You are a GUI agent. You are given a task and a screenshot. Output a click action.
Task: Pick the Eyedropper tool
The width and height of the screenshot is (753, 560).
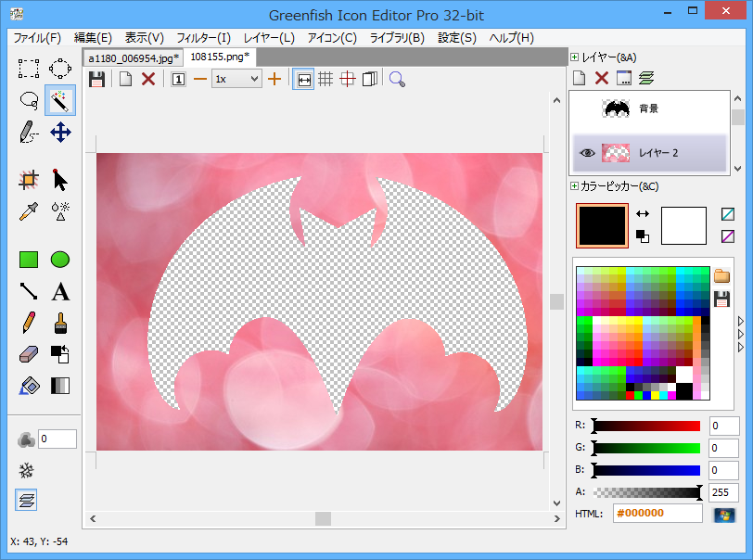(x=29, y=211)
